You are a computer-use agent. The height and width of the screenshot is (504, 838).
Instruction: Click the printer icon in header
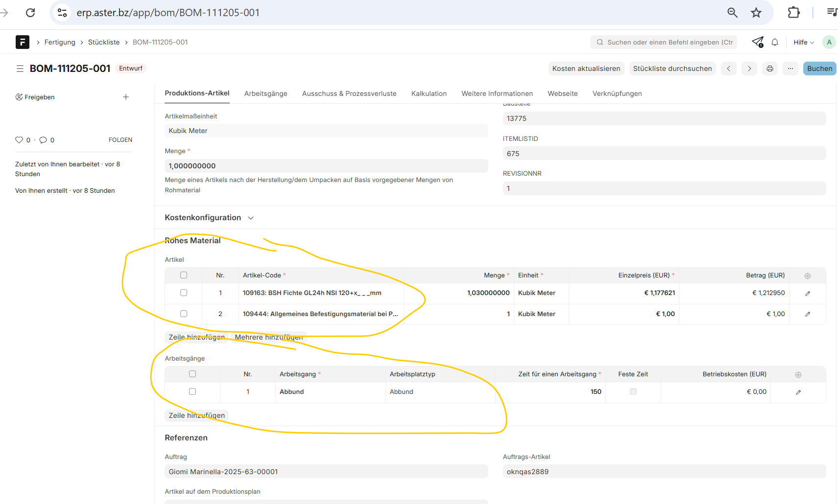769,69
